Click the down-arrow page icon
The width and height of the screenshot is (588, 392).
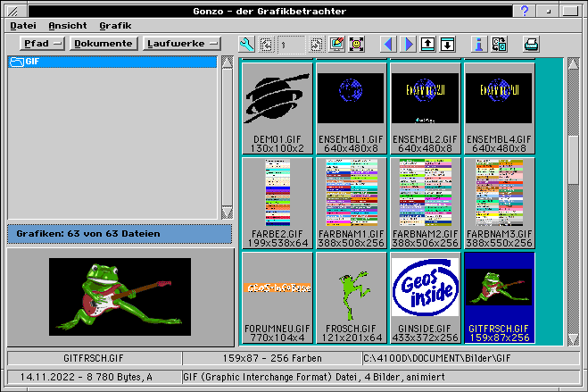pyautogui.click(x=447, y=44)
